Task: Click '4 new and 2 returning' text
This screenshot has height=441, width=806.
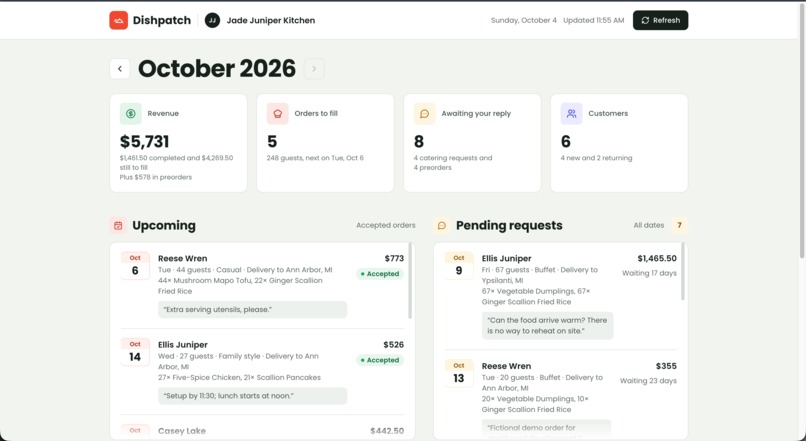Action: [596, 158]
